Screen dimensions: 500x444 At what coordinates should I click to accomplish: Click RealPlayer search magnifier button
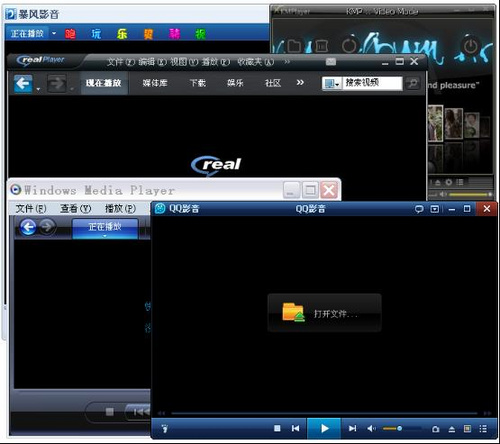point(413,83)
